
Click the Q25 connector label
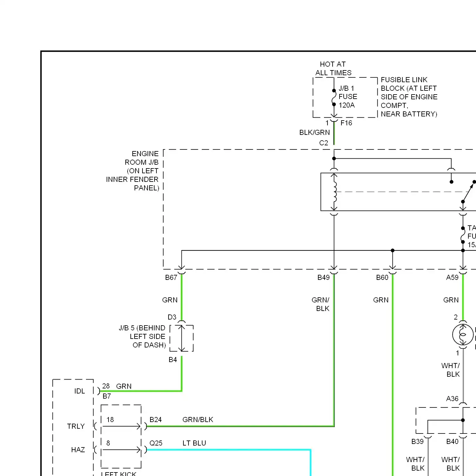pos(156,443)
